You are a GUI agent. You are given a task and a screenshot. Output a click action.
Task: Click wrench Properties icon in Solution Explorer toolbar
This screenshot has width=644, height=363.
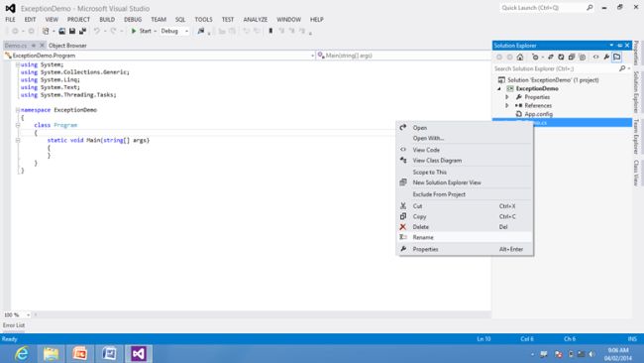[606, 58]
